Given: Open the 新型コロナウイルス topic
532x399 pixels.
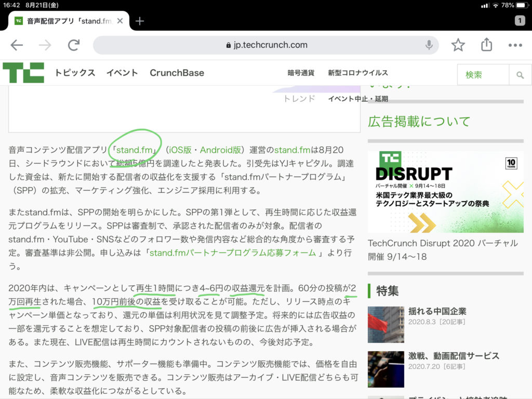Looking at the screenshot, I should click(x=357, y=73).
